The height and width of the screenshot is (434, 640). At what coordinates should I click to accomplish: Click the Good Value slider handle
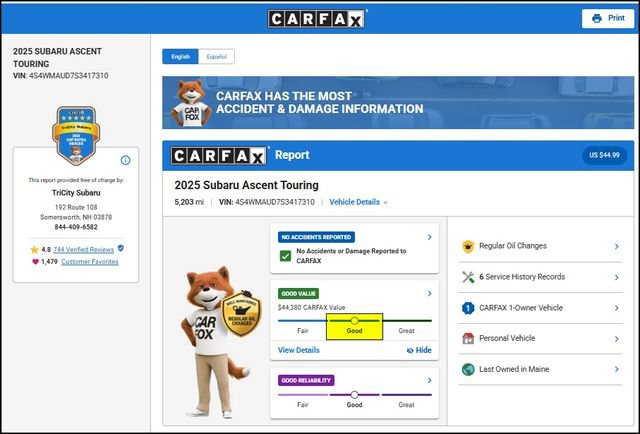pyautogui.click(x=354, y=320)
